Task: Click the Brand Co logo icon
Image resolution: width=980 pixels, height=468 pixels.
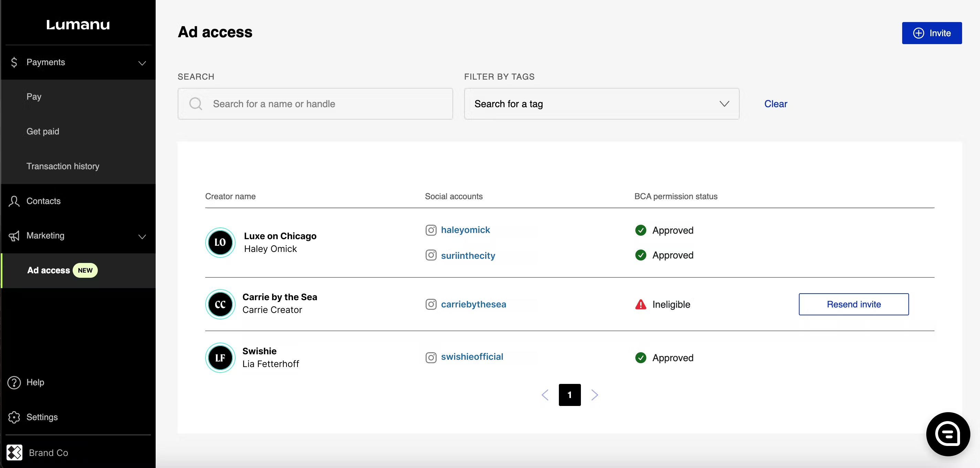Action: [x=14, y=452]
